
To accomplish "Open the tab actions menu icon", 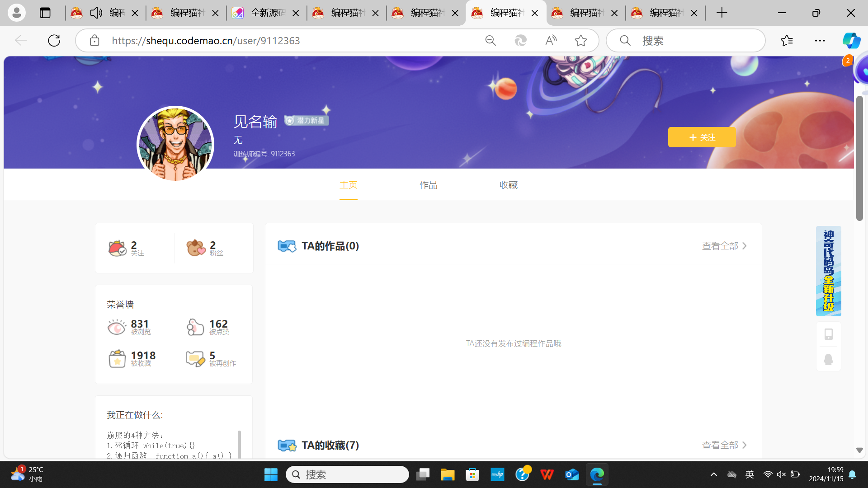I will pos(45,13).
